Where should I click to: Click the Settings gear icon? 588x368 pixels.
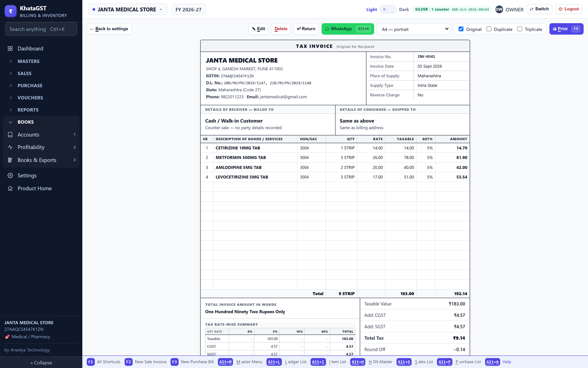pos(10,176)
